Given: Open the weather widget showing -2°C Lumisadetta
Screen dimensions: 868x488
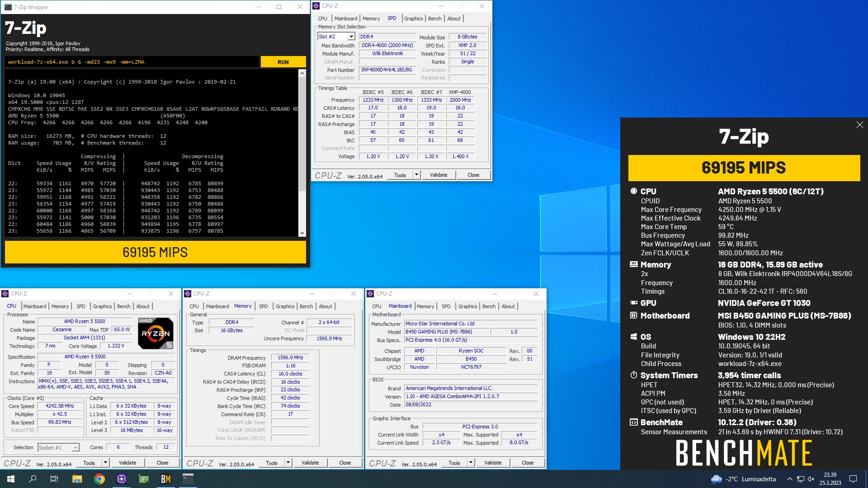Looking at the screenshot, I should click(x=743, y=479).
